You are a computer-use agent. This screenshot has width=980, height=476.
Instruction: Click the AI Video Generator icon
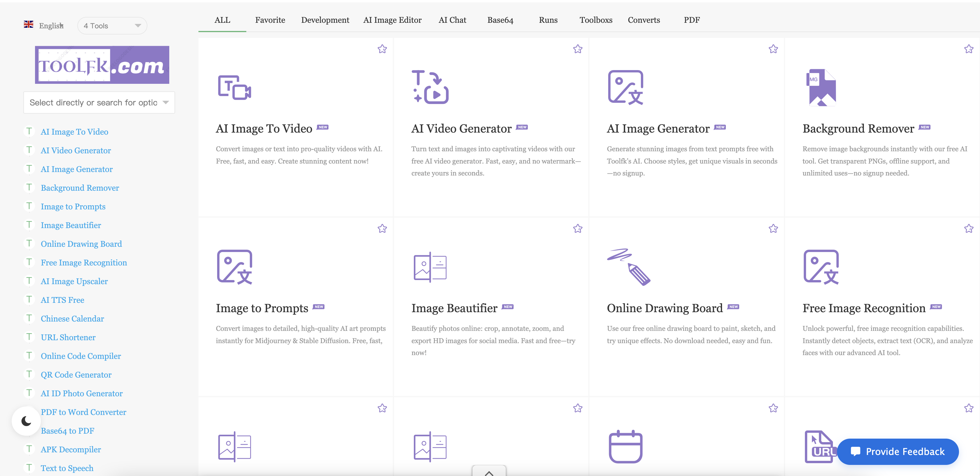[x=430, y=87]
